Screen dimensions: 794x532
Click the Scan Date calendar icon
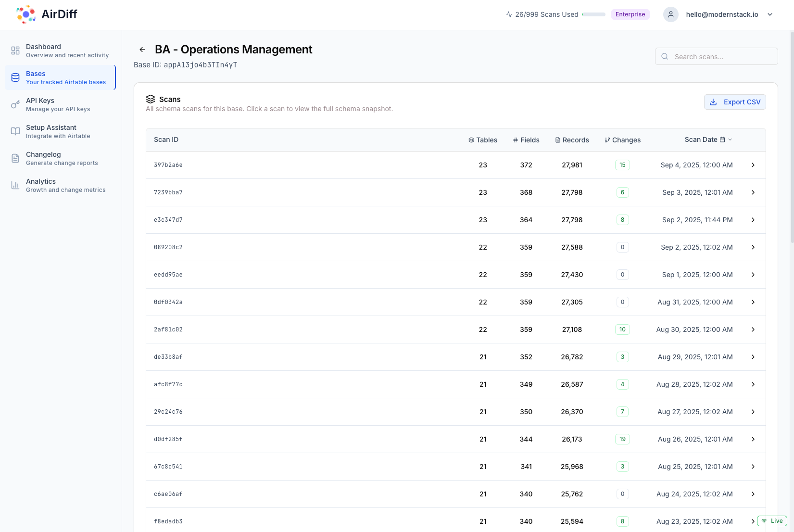tap(722, 139)
